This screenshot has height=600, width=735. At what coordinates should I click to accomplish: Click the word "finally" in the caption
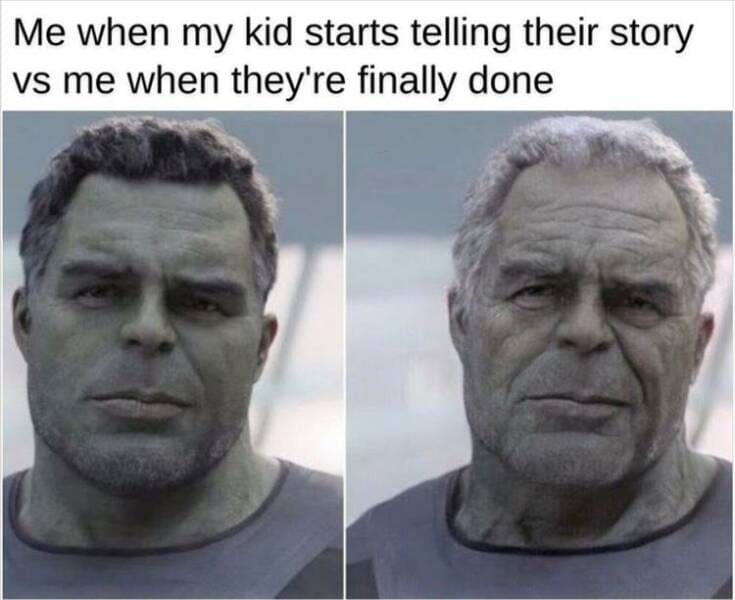[404, 81]
